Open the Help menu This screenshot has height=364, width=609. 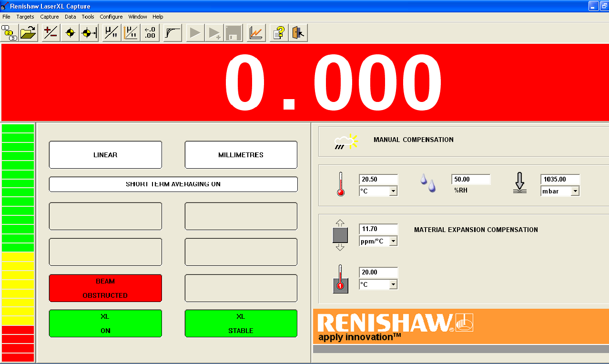coord(158,17)
